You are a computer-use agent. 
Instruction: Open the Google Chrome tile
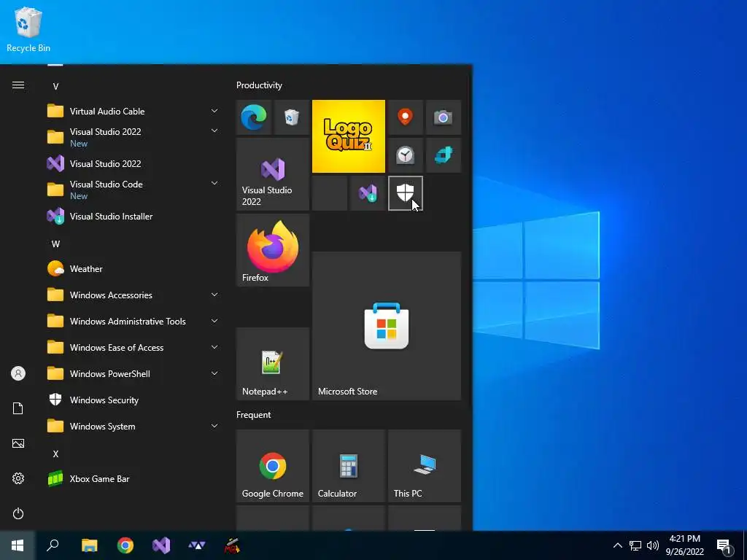(273, 466)
